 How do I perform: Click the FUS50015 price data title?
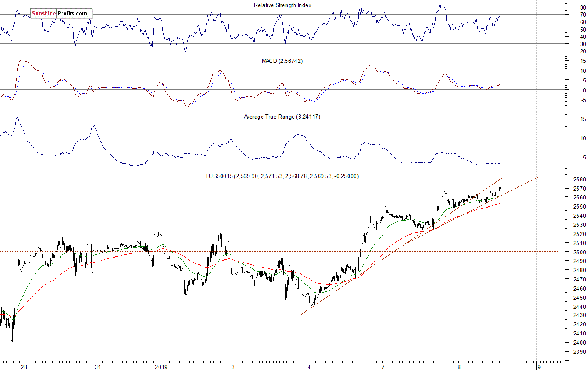tap(282, 176)
